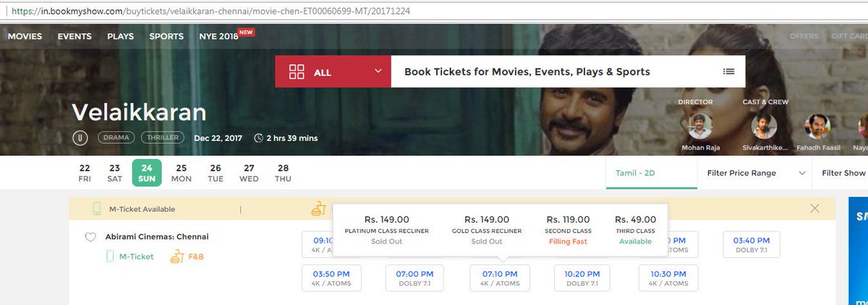The image size is (868, 305).
Task: Open director Mohan Raja's photo
Action: [x=699, y=126]
